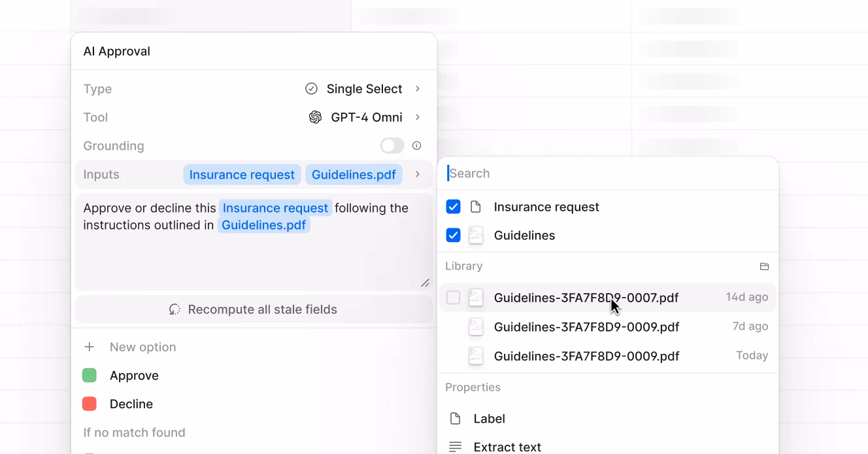
Task: Click the prompt text area resize handle
Action: click(425, 283)
